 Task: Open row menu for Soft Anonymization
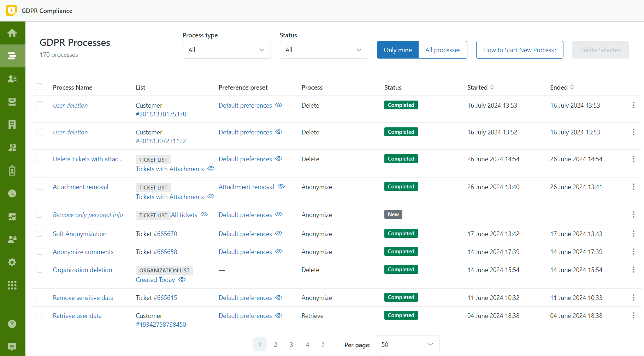coord(634,234)
